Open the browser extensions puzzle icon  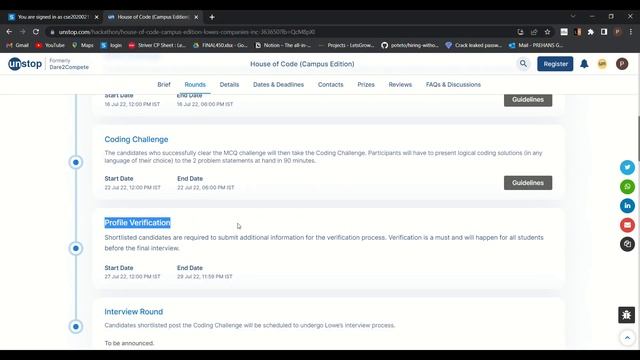point(591,32)
